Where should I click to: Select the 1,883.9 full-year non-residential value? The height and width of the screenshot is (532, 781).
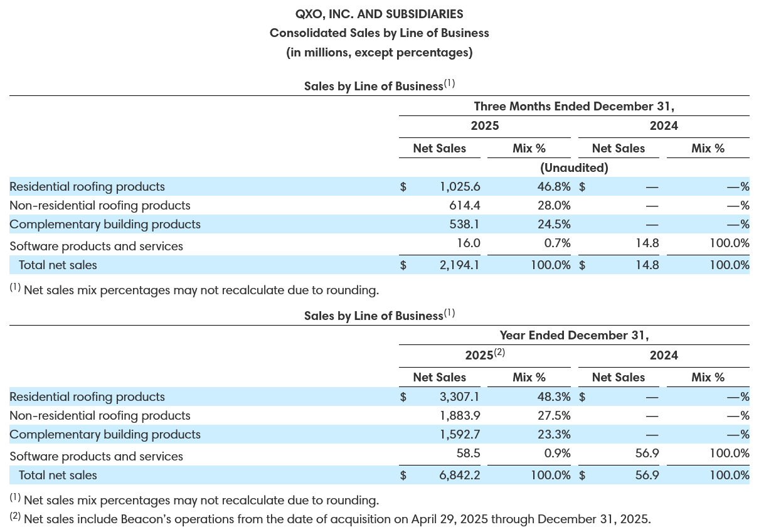(x=460, y=415)
